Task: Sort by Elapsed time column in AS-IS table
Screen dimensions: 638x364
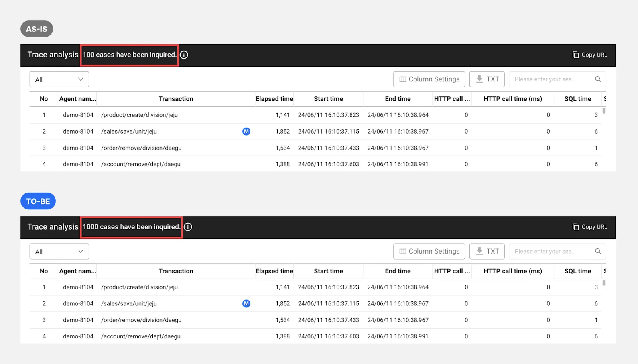Action: pyautogui.click(x=274, y=99)
